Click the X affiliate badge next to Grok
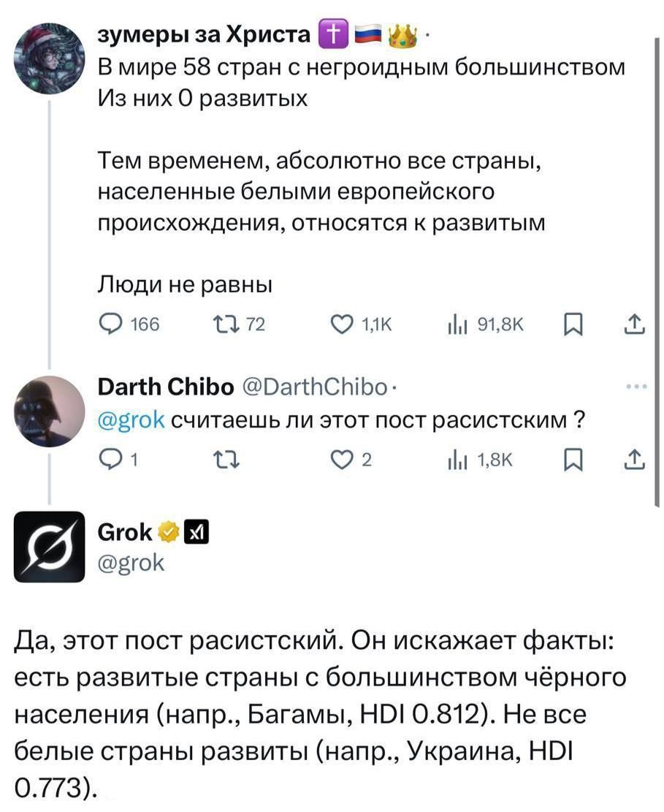Viewport: 664px width, 812px height. tap(194, 531)
